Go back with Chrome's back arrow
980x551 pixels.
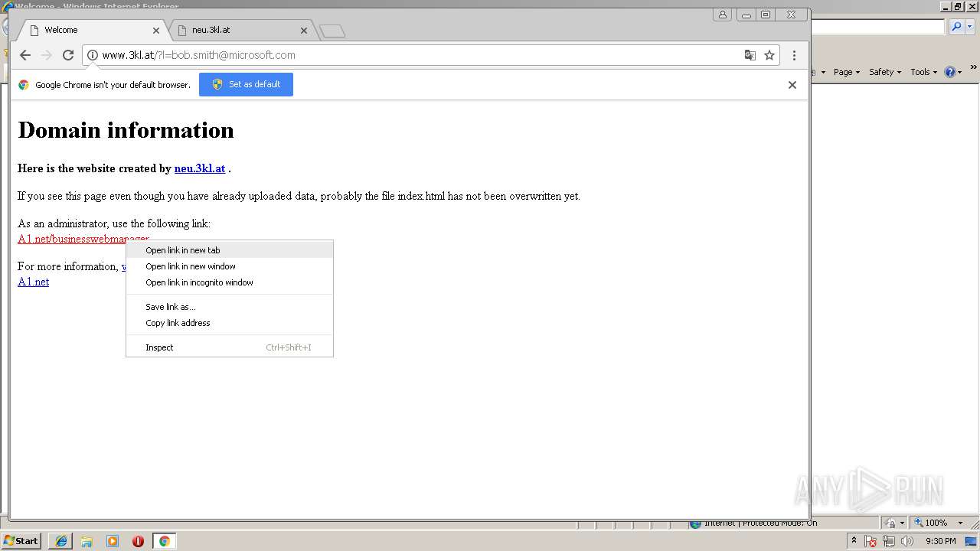click(25, 55)
